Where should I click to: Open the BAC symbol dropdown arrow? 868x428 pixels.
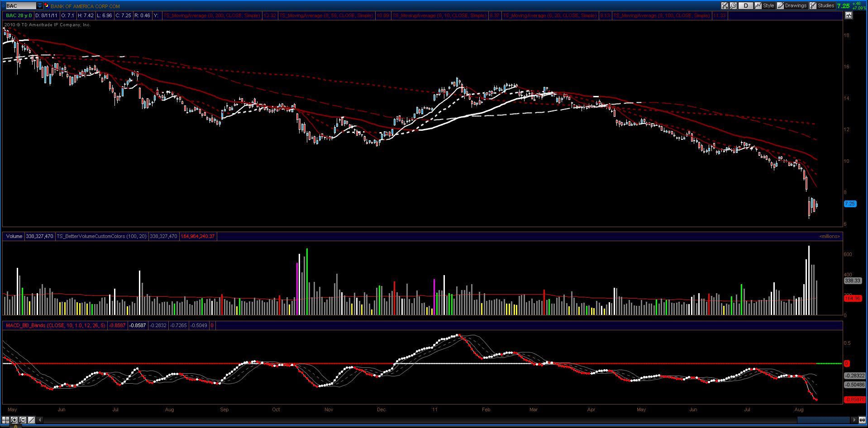[40, 6]
